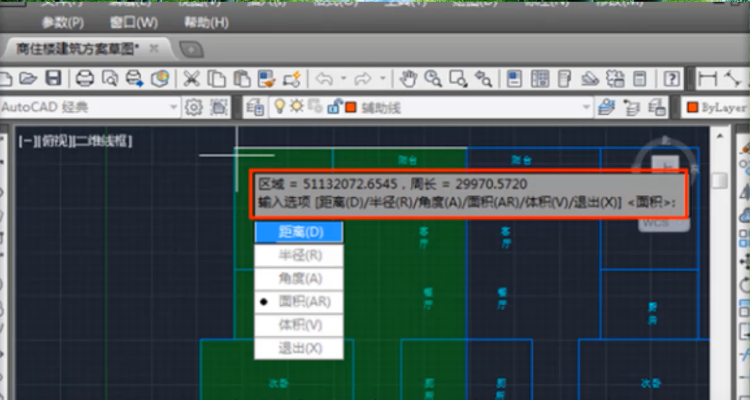Viewport: 750px width, 400px height.
Task: Toggle layer freeze sun icon
Action: (x=298, y=107)
